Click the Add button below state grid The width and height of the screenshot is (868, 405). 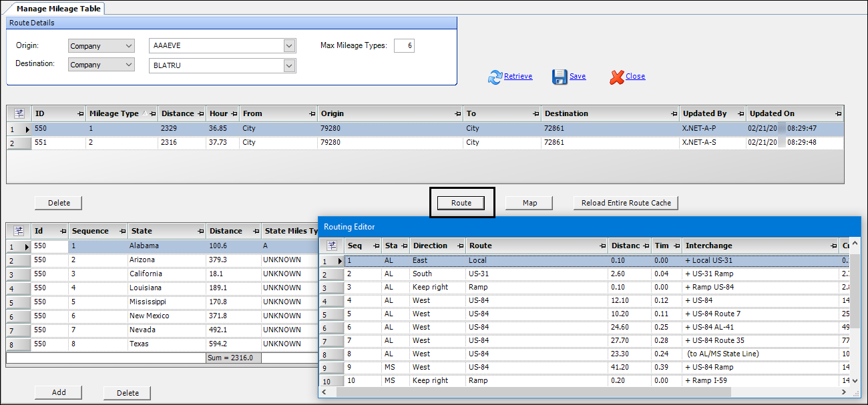[59, 392]
